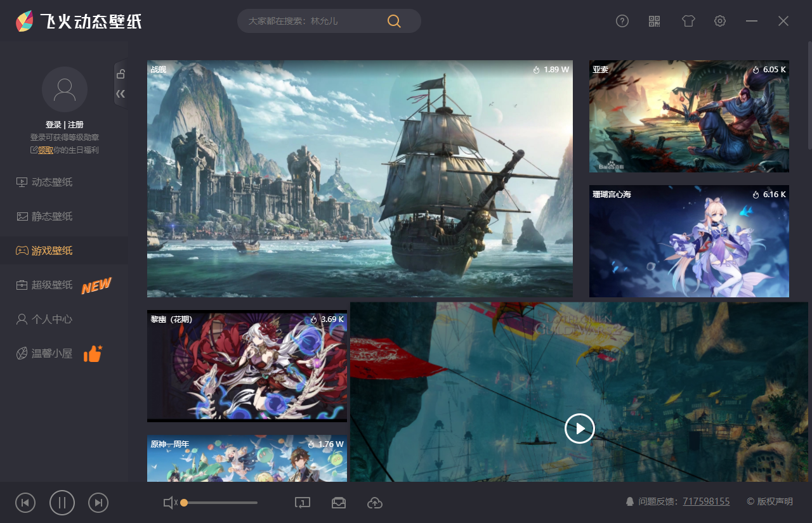The height and width of the screenshot is (523, 812).
Task: Open the 温馨小屋 menu item
Action: 64,354
